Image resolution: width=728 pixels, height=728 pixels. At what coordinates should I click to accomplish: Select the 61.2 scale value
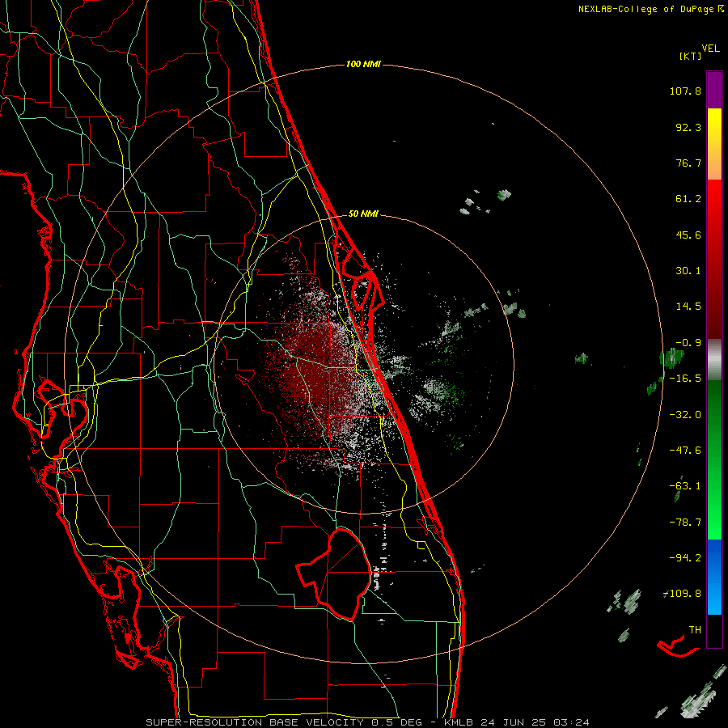click(x=688, y=199)
